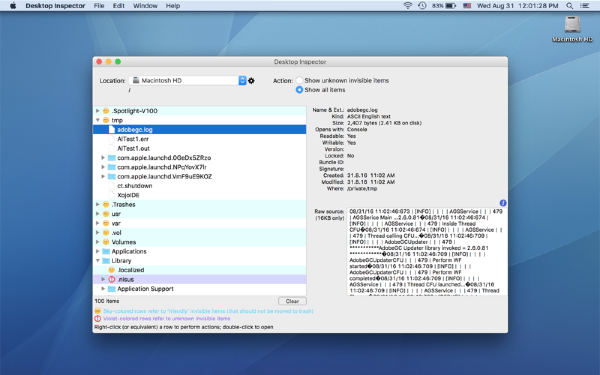The height and width of the screenshot is (375, 600).
Task: Open the Desktop Inspector app menu
Action: (x=55, y=6)
